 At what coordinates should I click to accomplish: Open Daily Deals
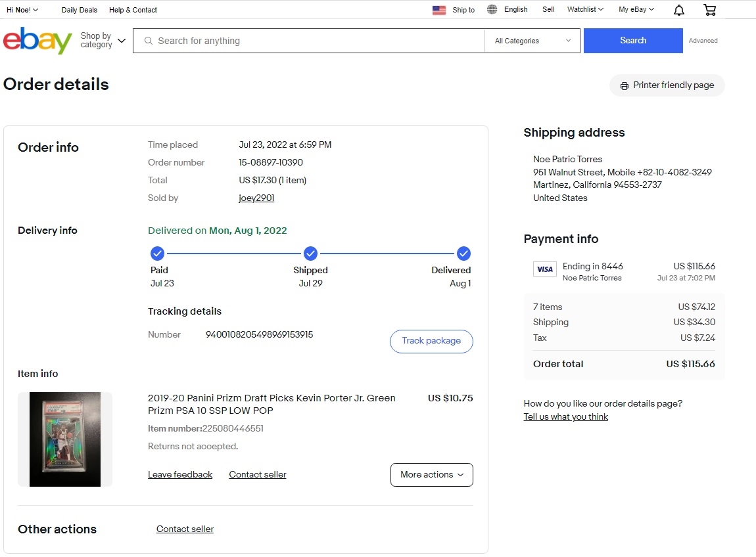click(79, 10)
